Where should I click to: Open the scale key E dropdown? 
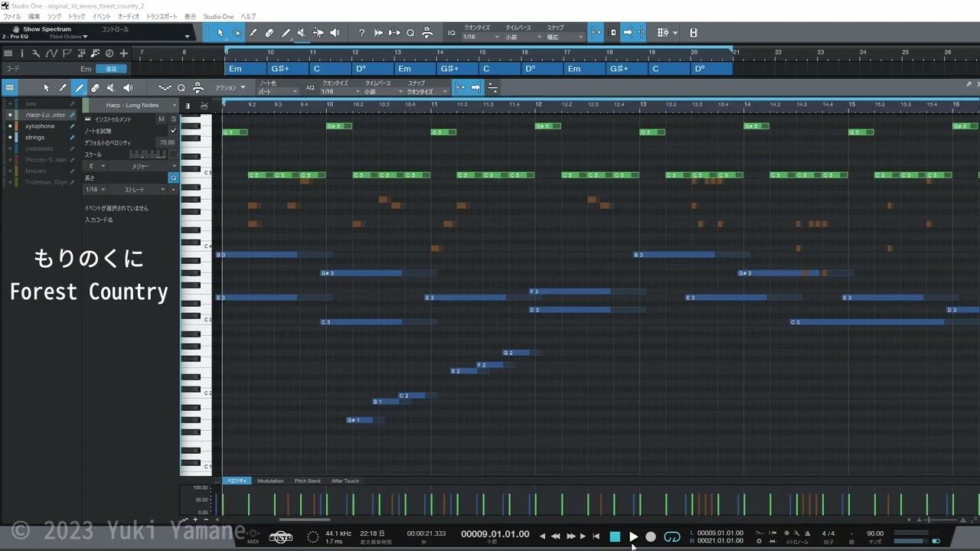coord(96,166)
